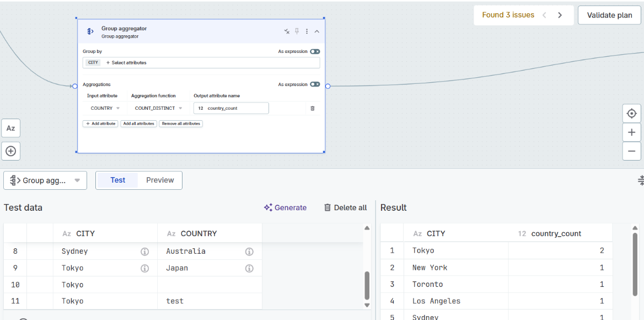Click the Add all attributes button

(x=138, y=123)
